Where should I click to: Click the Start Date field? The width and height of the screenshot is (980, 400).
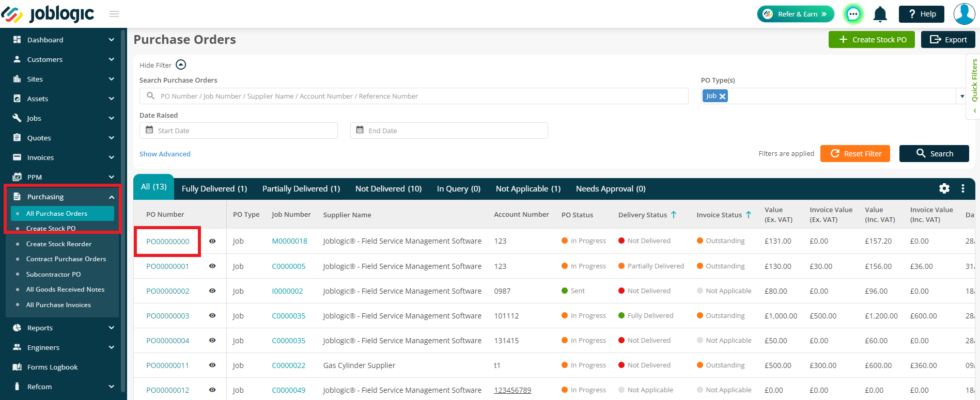coord(239,131)
